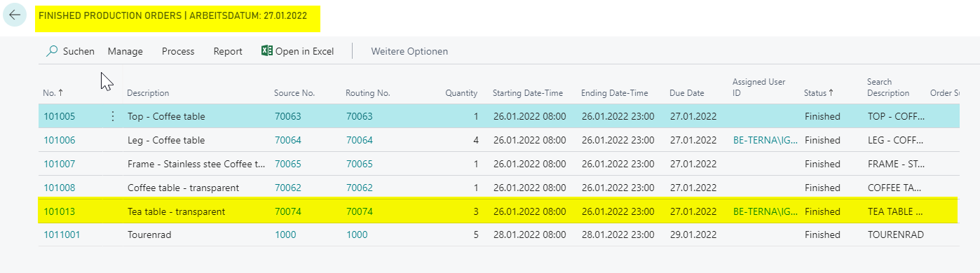980x273 pixels.
Task: Select Top - Coffee table description
Action: pos(166,116)
